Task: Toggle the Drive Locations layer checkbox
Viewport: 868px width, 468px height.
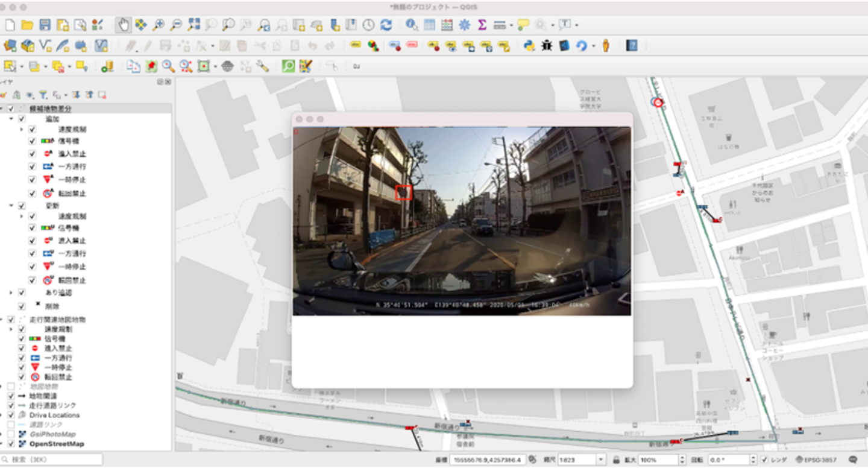Action: (11, 415)
